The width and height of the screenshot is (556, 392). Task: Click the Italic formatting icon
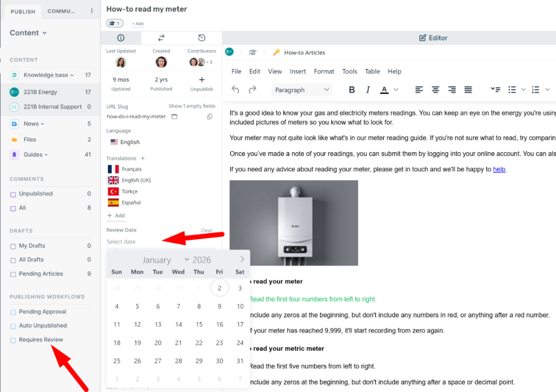(x=368, y=90)
